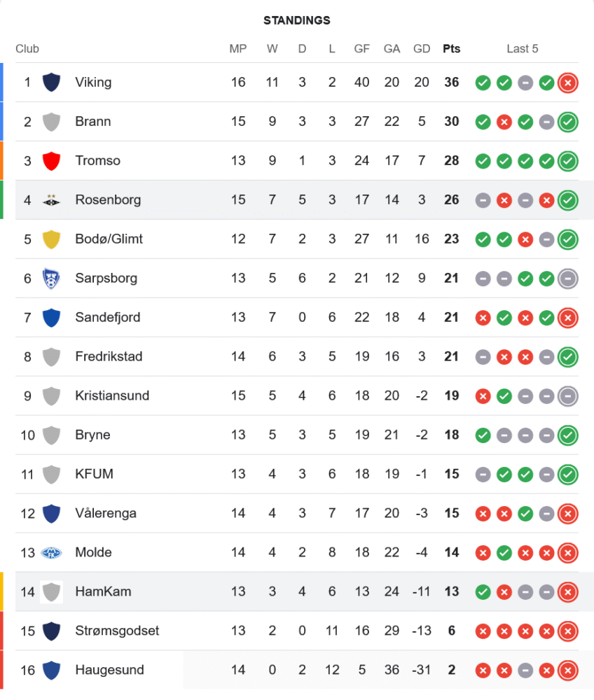Click the Club column header
This screenshot has height=700, width=594.
[x=27, y=49]
